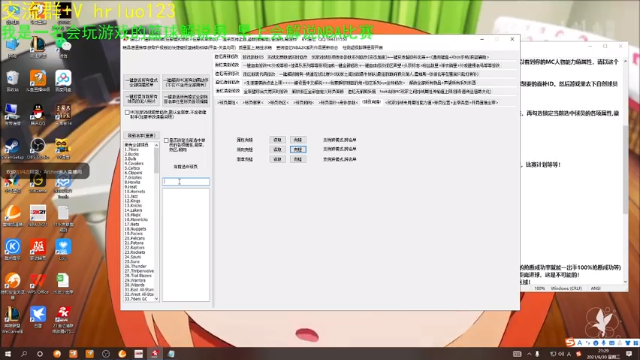Screen dimensions: 640x360
Task: Click the Cortana circle on taskbar
Action: 40,354
